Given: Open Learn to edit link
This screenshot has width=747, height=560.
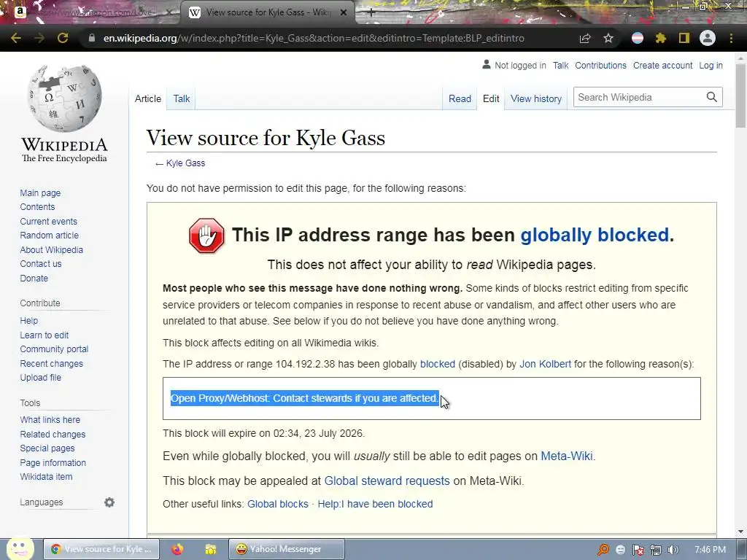Looking at the screenshot, I should click(44, 335).
